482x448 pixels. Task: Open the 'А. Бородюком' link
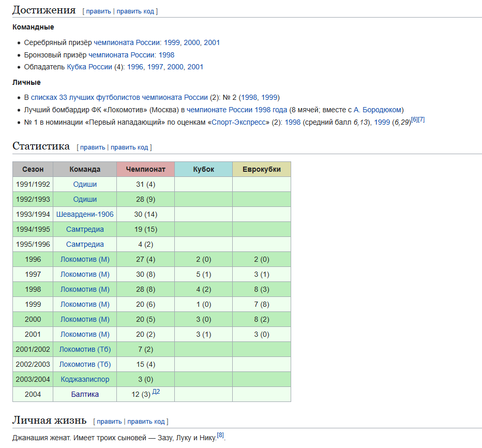point(378,110)
